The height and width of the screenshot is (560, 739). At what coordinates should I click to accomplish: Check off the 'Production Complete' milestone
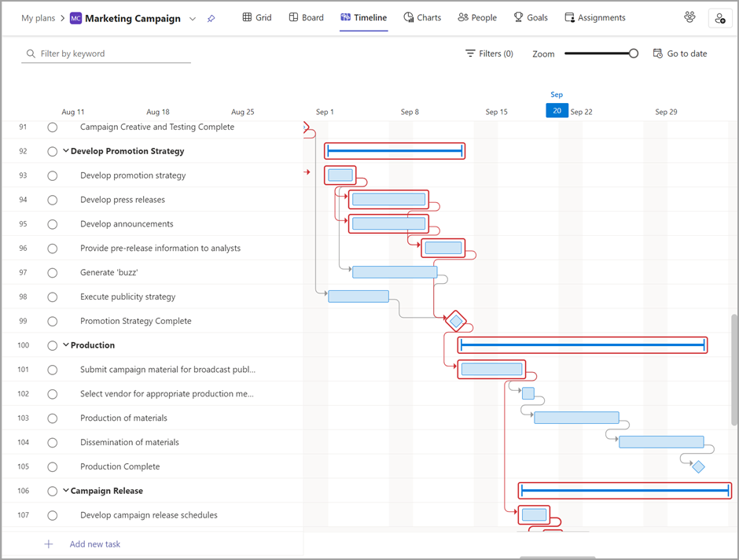tap(53, 466)
